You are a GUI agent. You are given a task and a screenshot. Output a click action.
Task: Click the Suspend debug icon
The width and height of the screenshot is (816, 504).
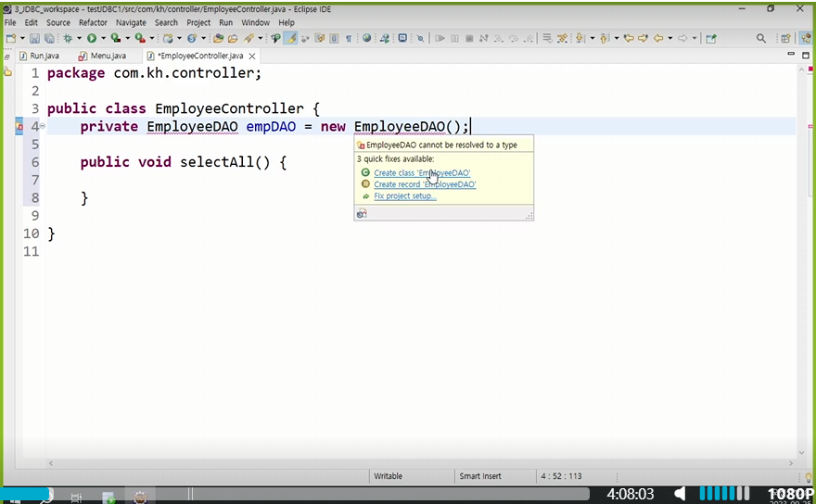[x=455, y=38]
